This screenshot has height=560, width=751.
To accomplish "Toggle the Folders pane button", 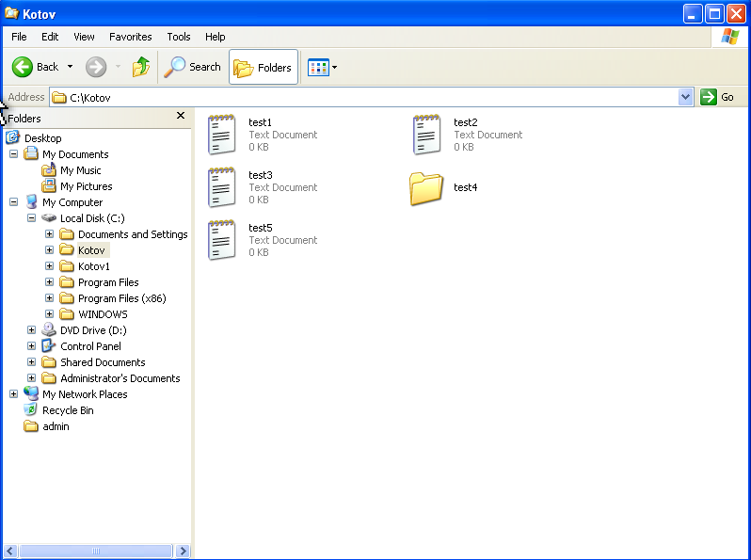I will [x=264, y=67].
